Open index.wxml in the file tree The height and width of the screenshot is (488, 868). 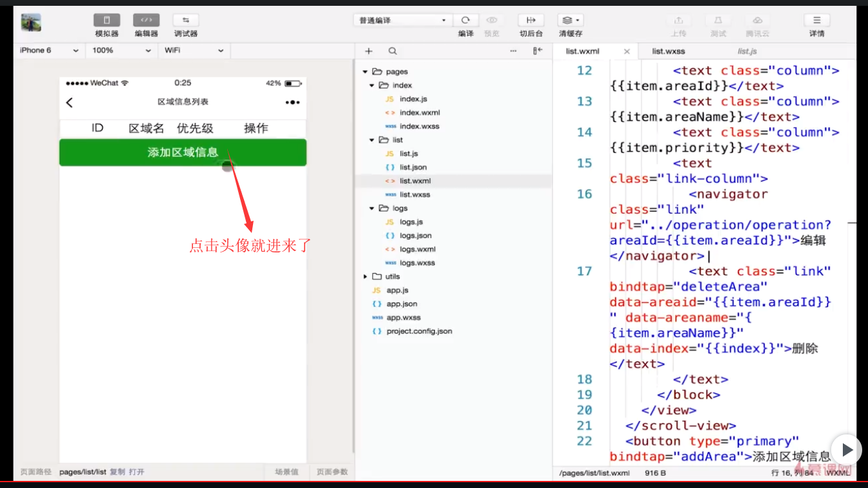(x=419, y=113)
